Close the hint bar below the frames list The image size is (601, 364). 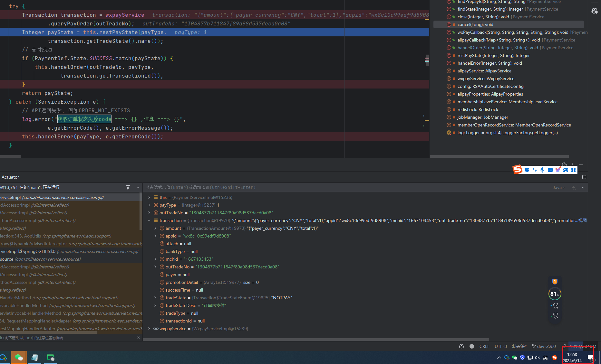coord(139,338)
